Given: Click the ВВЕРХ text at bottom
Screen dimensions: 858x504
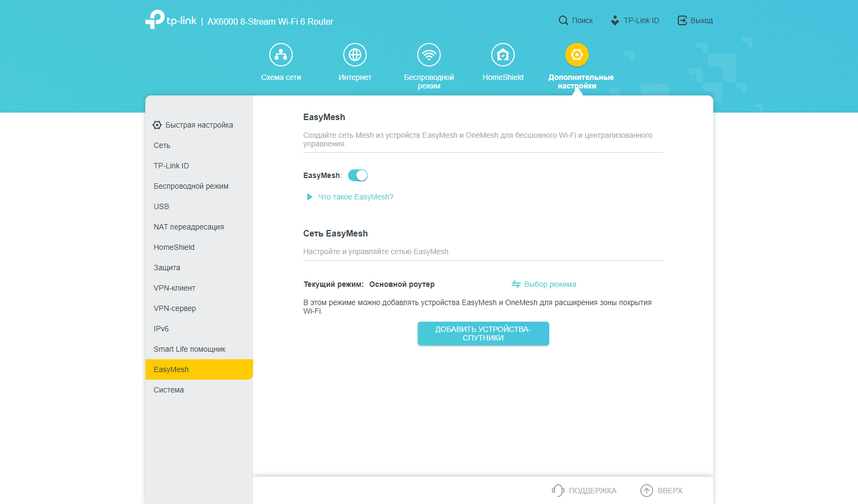Looking at the screenshot, I should click(670, 491).
